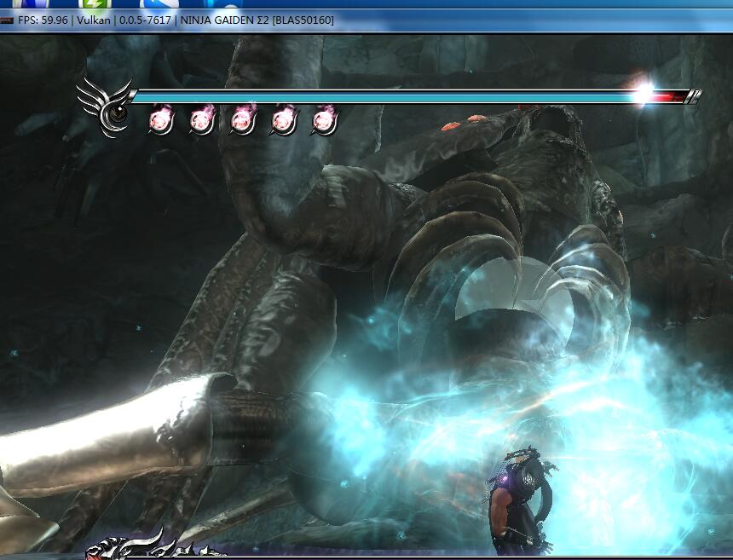Click the ninja character Ryu in the game
Image resolution: width=733 pixels, height=560 pixels.
[x=522, y=500]
